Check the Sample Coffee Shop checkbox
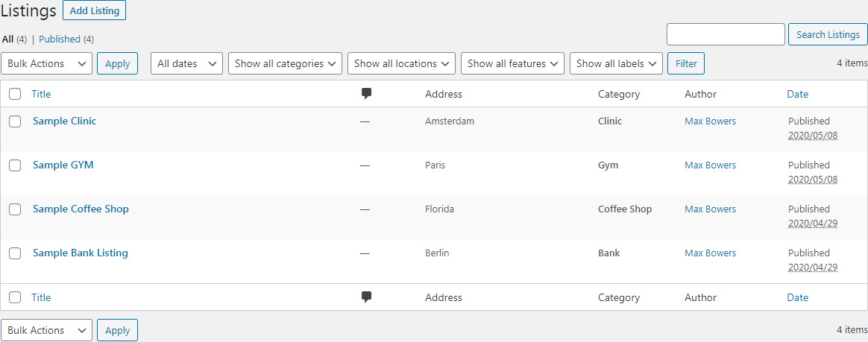This screenshot has height=342, width=868. pyautogui.click(x=15, y=209)
